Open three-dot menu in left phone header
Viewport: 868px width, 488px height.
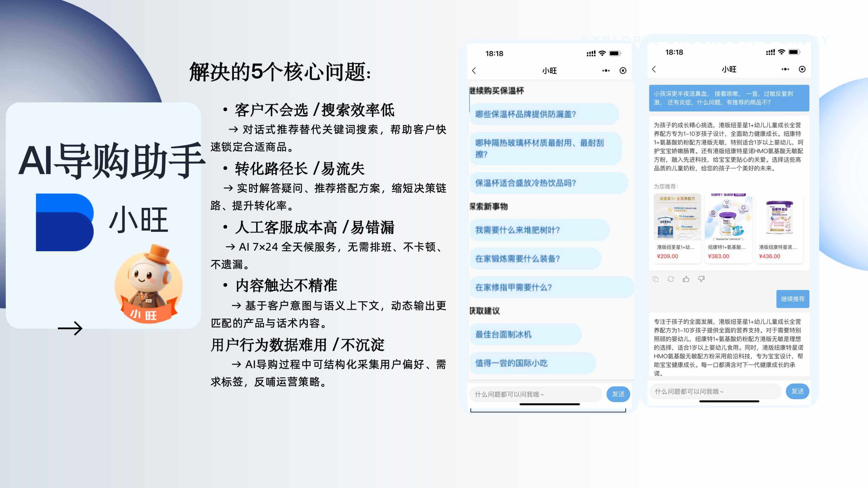606,71
